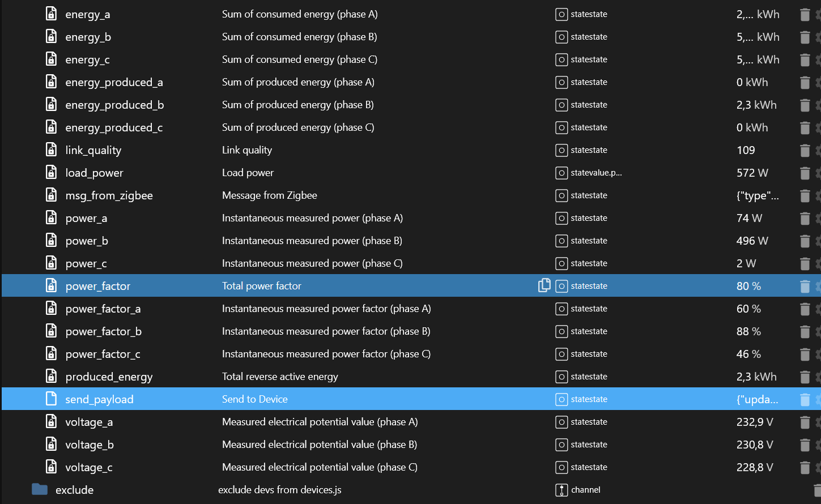Delete the produced_energy state
Screen dimensions: 821x504
click(x=805, y=377)
